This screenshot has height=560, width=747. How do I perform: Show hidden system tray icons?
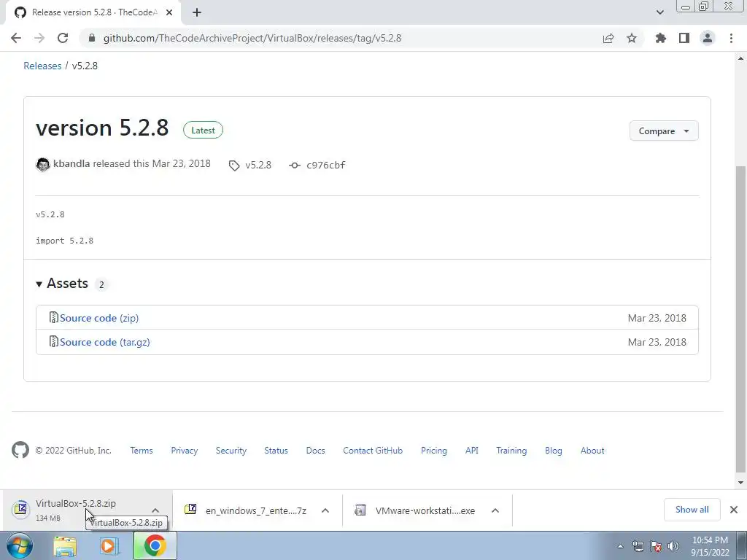tap(620, 547)
